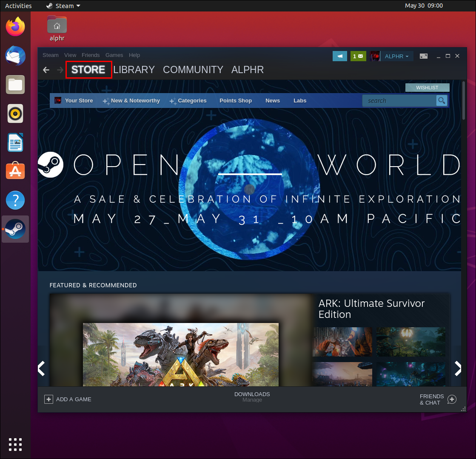Click the plus icon for Add a Game
The image size is (476, 459).
click(x=48, y=399)
